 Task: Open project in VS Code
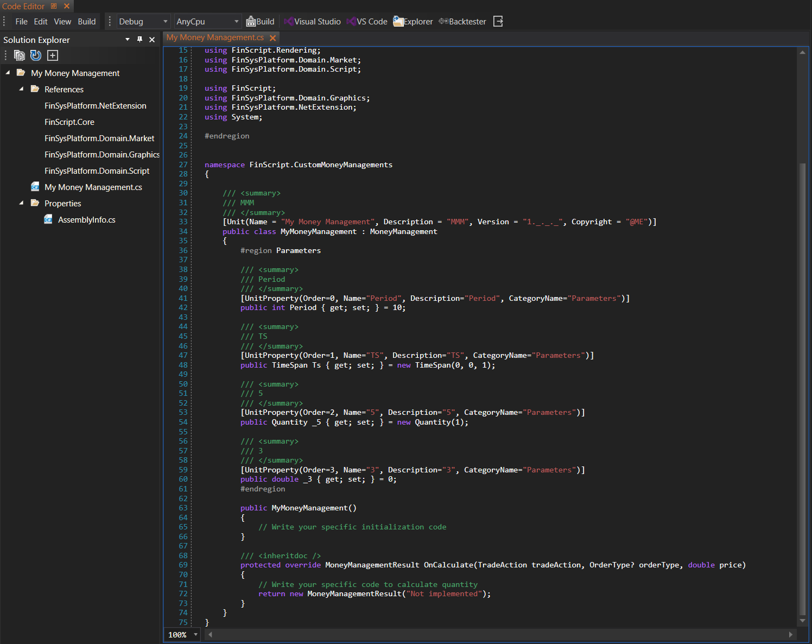(x=367, y=22)
